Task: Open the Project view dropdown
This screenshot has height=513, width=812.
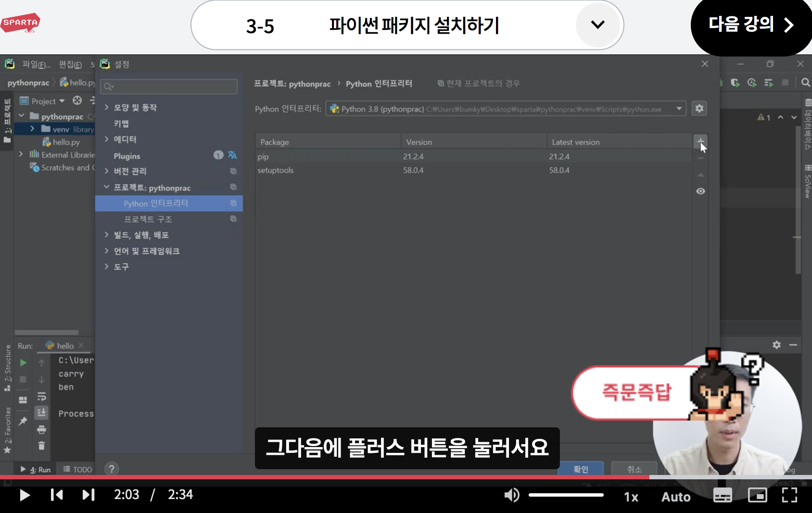Action: [48, 101]
